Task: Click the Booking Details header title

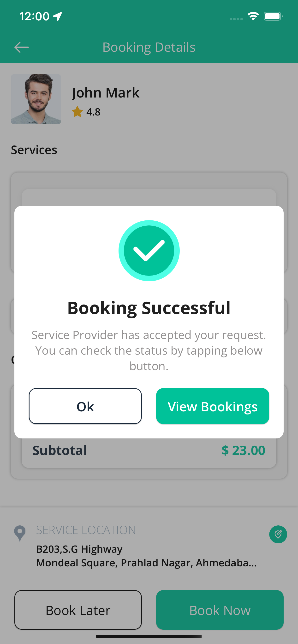Action: (149, 47)
